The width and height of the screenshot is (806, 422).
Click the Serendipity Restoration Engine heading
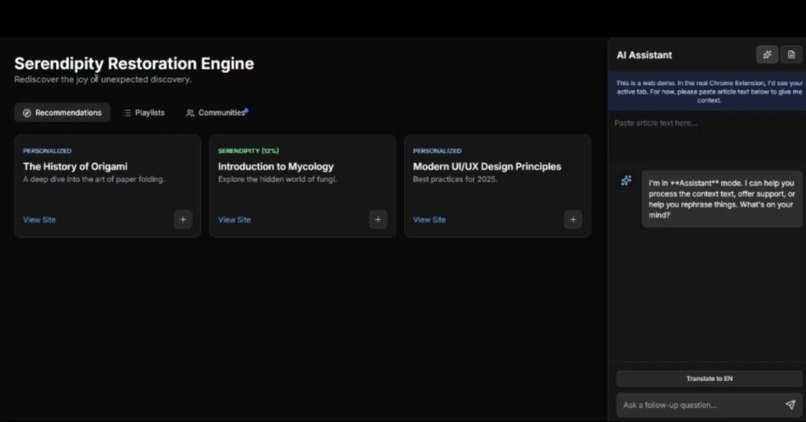[x=134, y=63]
